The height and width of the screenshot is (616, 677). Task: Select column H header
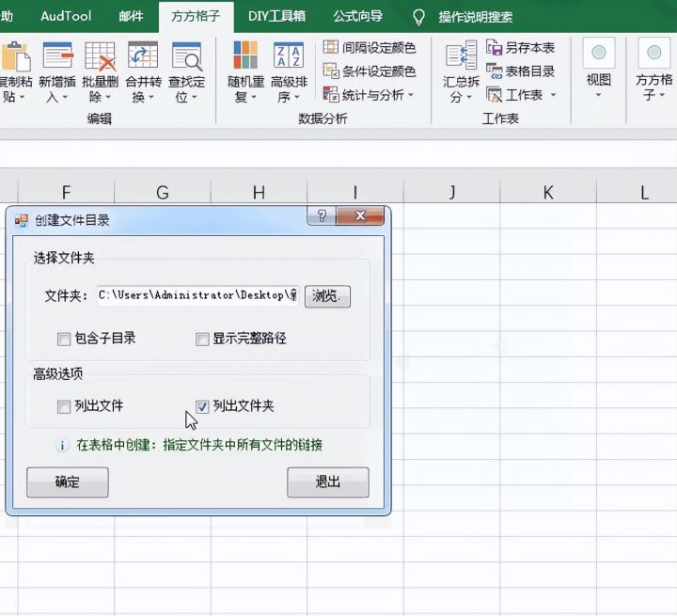260,192
